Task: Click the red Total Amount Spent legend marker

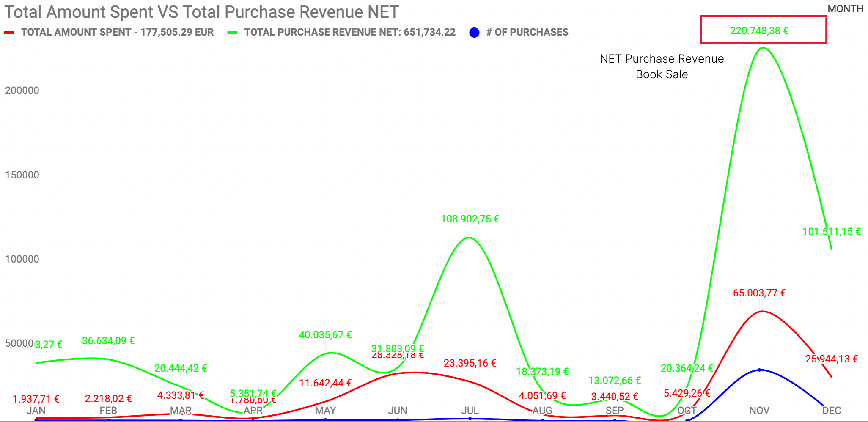Action: [9, 33]
